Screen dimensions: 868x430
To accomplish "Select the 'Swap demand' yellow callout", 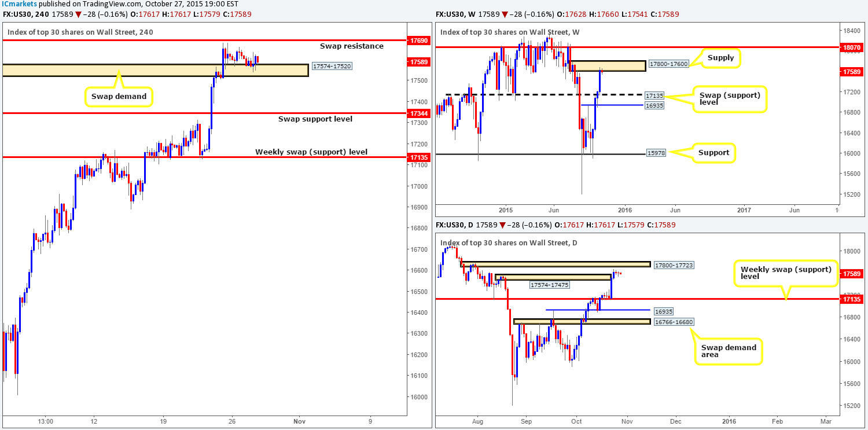I will click(118, 96).
